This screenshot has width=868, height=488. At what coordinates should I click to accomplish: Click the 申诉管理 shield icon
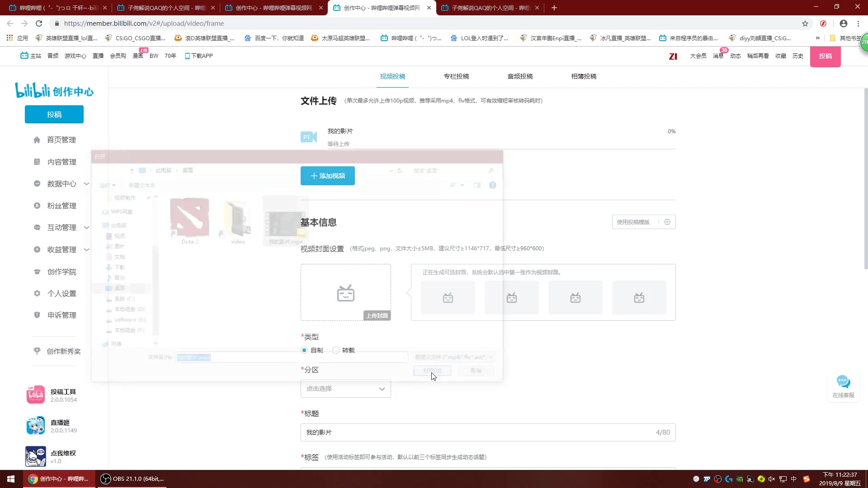point(37,315)
